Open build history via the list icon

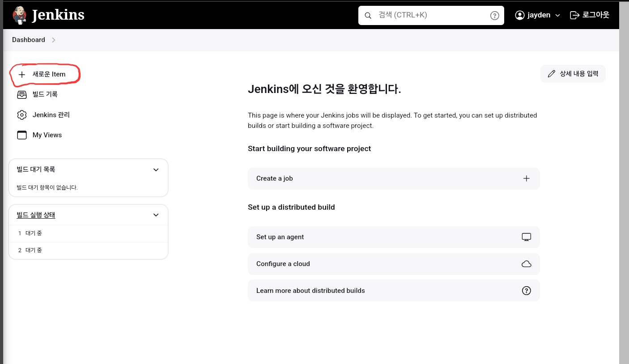[x=22, y=94]
